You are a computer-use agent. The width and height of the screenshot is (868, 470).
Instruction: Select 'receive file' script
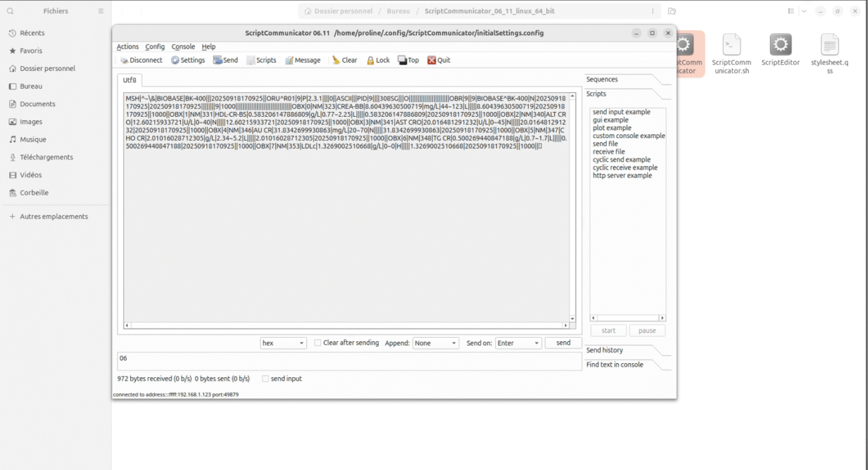tap(609, 152)
